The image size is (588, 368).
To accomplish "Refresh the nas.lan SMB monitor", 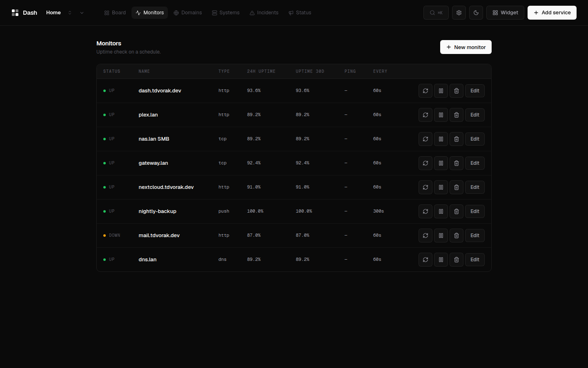I will [425, 139].
